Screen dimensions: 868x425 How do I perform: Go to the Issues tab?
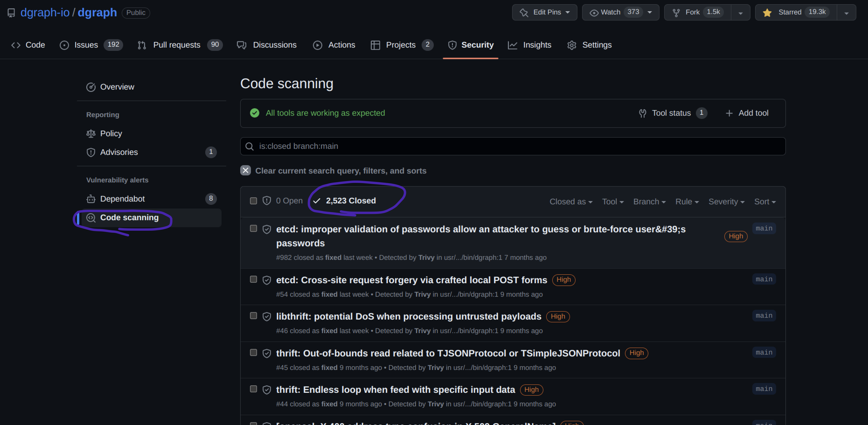[x=91, y=45]
